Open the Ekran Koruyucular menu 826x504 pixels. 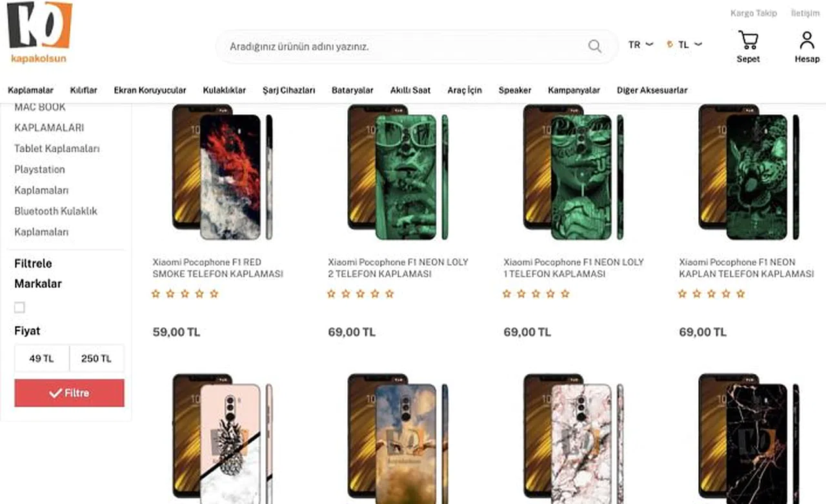tap(150, 90)
